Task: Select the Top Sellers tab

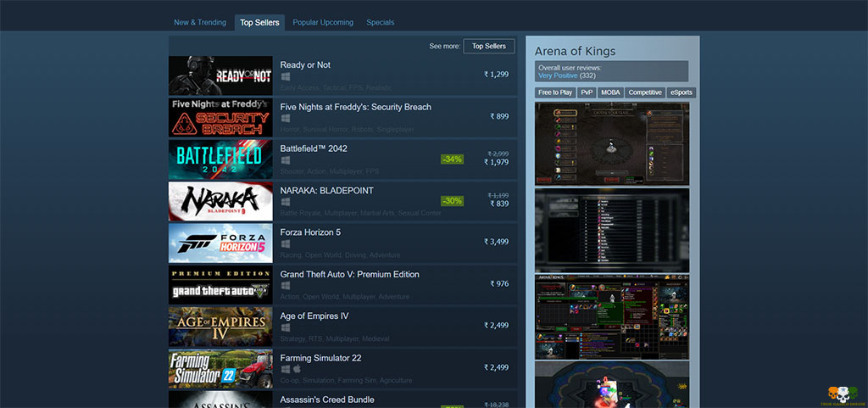Action: pyautogui.click(x=259, y=23)
